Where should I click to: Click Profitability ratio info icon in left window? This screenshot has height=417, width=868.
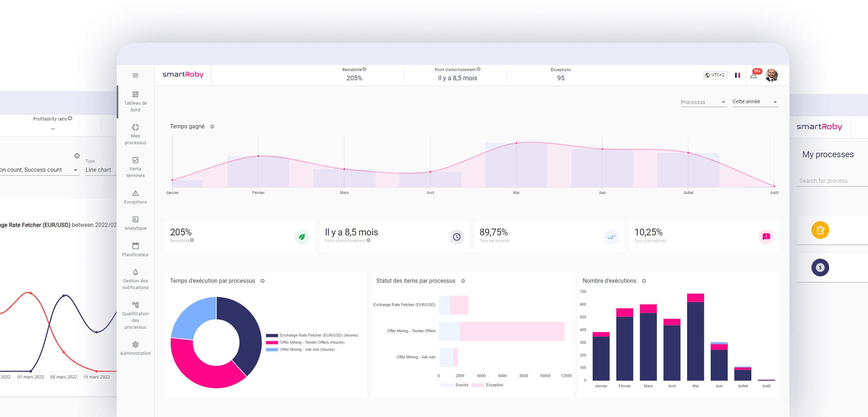[70, 118]
